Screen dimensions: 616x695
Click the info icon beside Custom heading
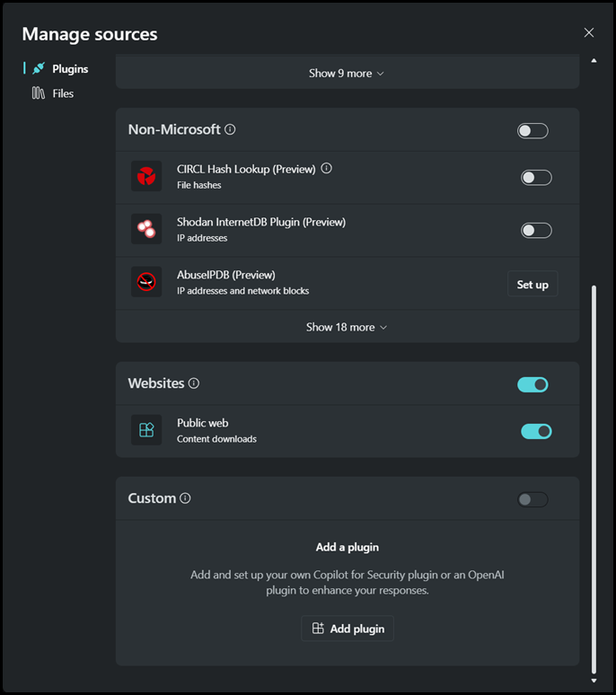click(186, 498)
